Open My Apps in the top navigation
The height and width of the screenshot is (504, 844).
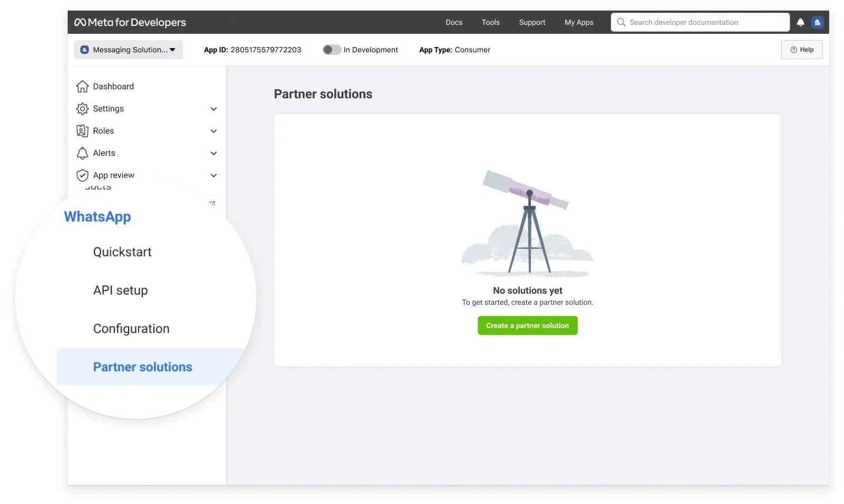coord(579,22)
